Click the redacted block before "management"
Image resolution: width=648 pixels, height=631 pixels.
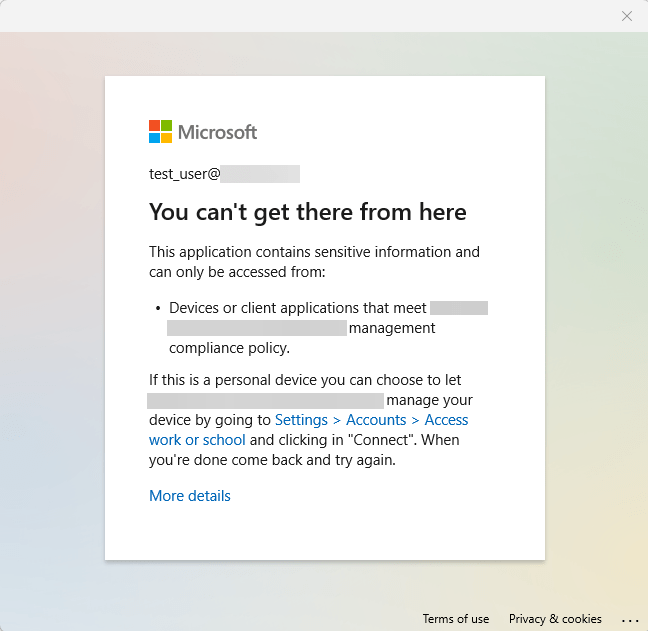pos(256,328)
